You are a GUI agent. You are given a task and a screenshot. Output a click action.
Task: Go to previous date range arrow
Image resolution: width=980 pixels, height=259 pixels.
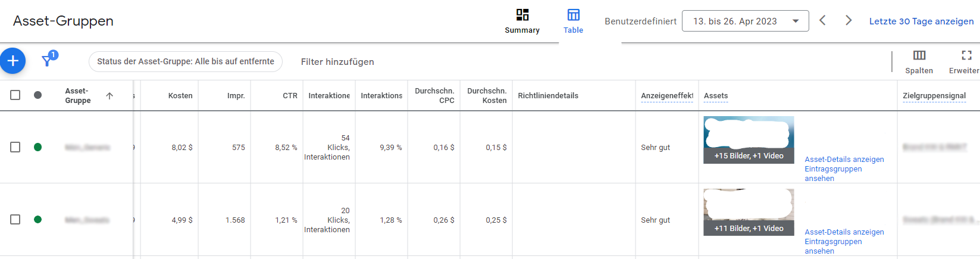822,20
